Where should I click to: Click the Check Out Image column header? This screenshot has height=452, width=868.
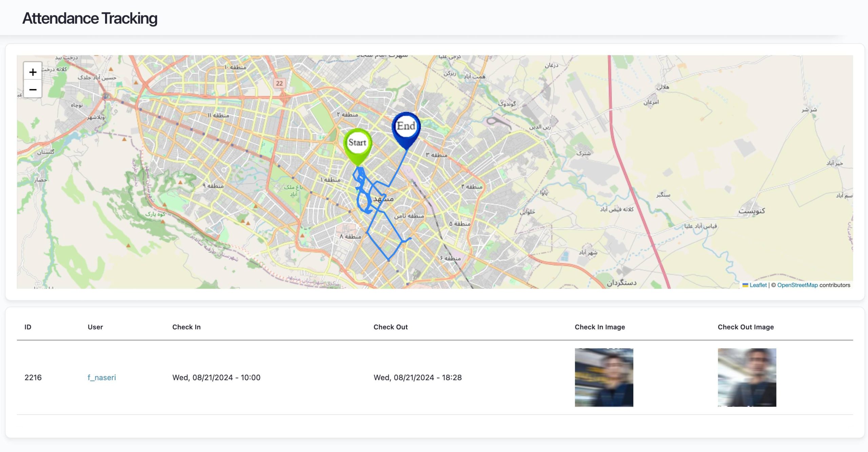pos(746,327)
